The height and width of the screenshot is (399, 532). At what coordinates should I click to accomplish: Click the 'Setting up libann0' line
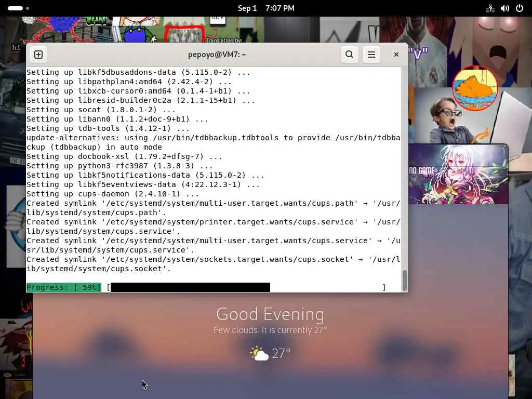pyautogui.click(x=117, y=119)
